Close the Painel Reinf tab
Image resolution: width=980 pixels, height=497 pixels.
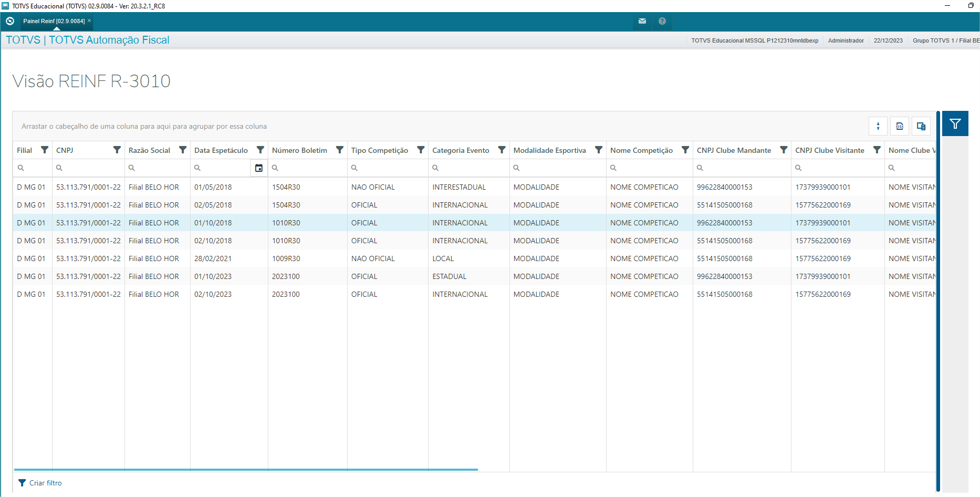coord(89,20)
